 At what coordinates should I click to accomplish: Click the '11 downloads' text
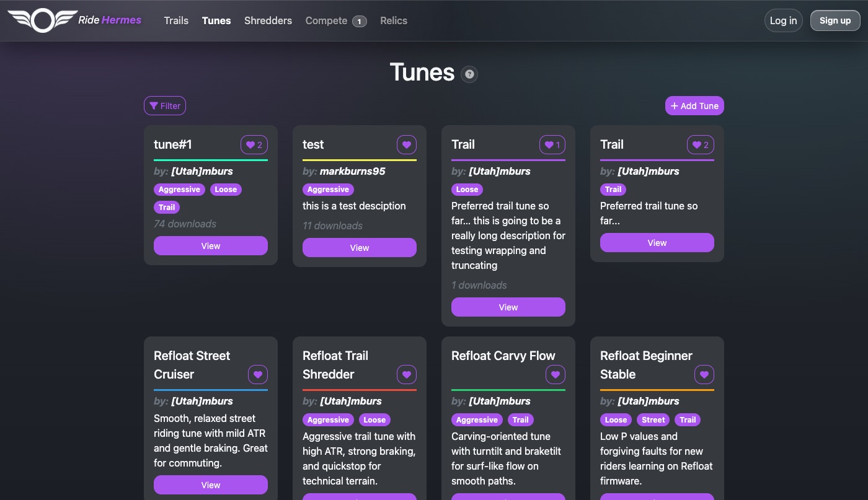[332, 226]
